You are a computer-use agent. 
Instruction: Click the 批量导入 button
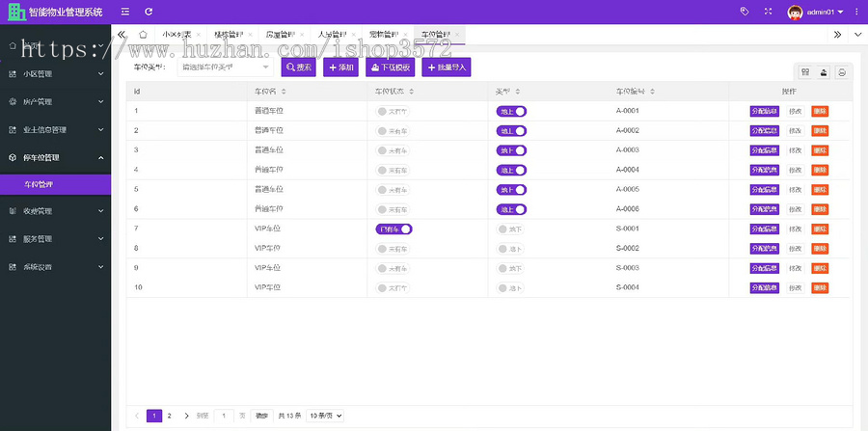coord(447,67)
